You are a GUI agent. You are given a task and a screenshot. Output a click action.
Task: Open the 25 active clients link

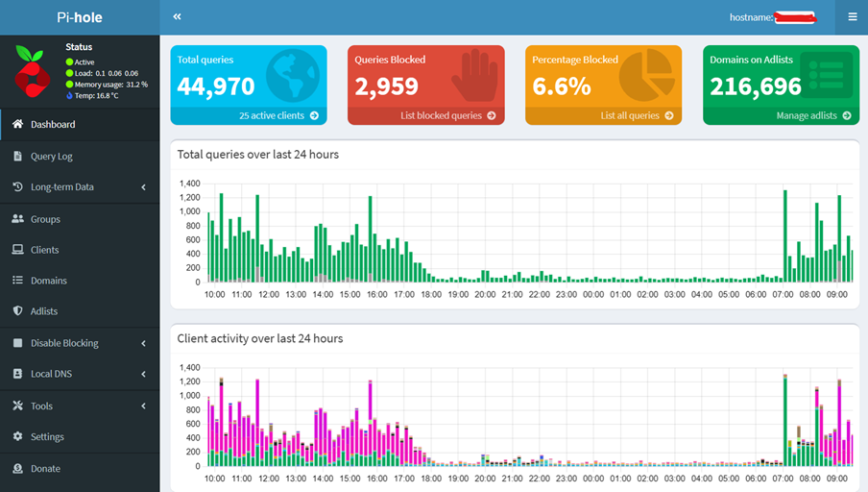tap(281, 115)
